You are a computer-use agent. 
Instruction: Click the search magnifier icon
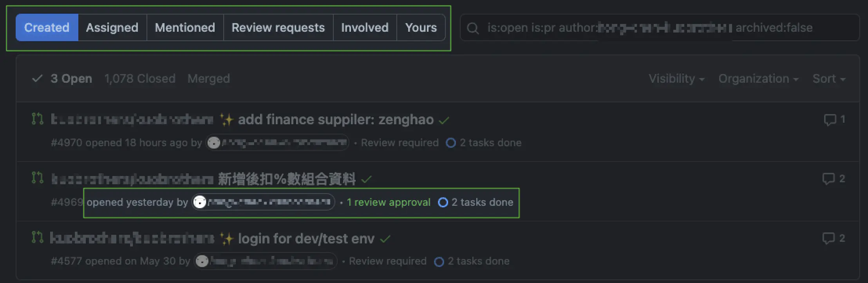click(473, 27)
